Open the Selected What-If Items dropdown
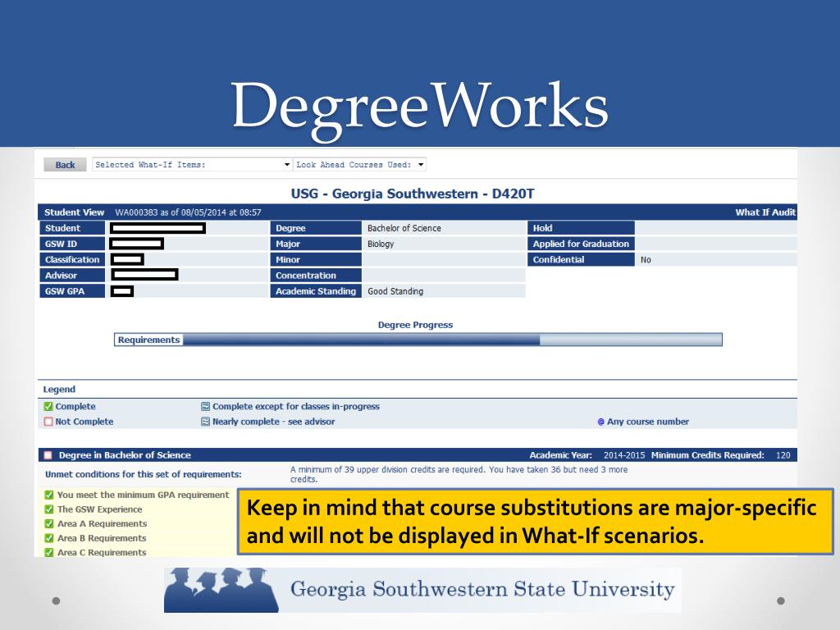The image size is (840, 630). [x=192, y=164]
